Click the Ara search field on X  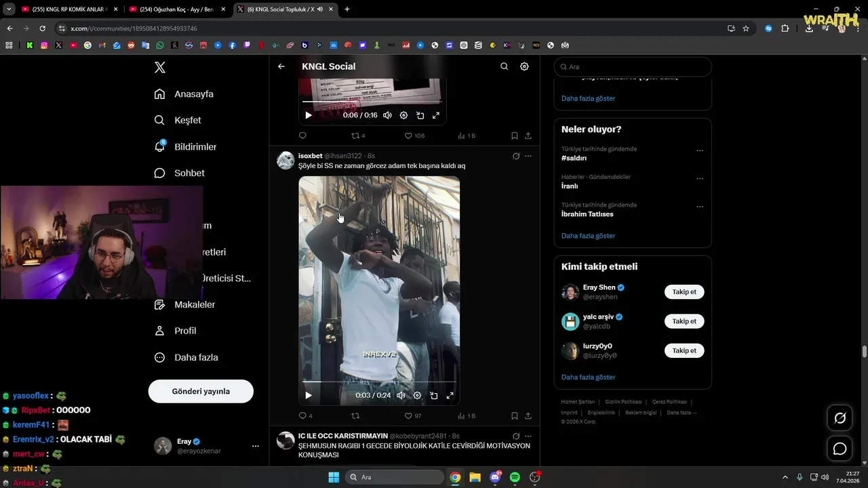tap(633, 67)
